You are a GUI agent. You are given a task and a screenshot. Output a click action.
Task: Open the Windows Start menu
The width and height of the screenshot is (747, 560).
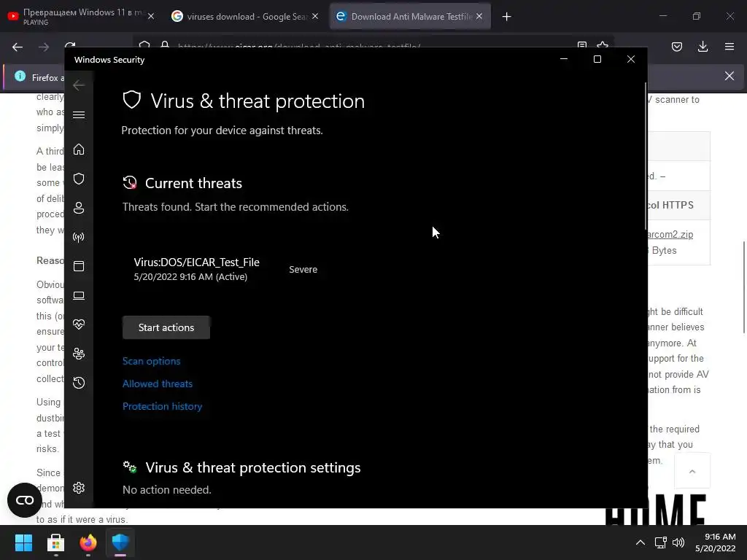pos(23,542)
